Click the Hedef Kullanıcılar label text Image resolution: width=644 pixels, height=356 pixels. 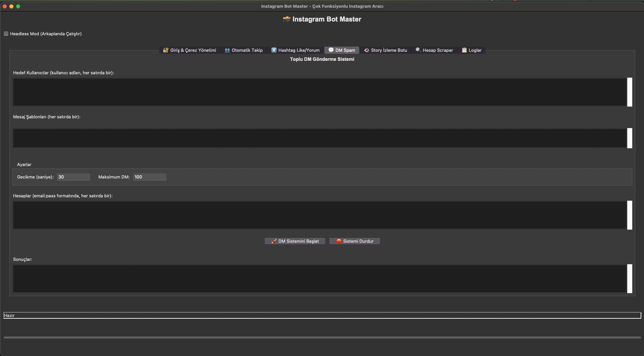tap(63, 73)
